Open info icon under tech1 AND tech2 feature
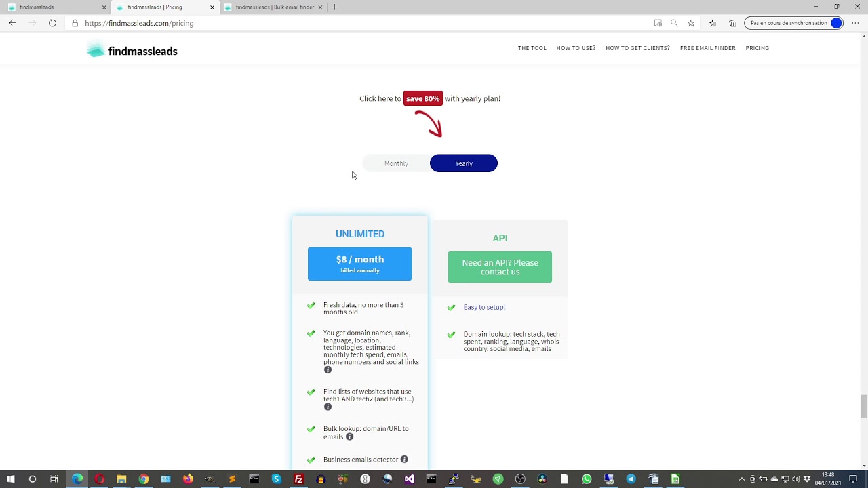 (x=328, y=407)
